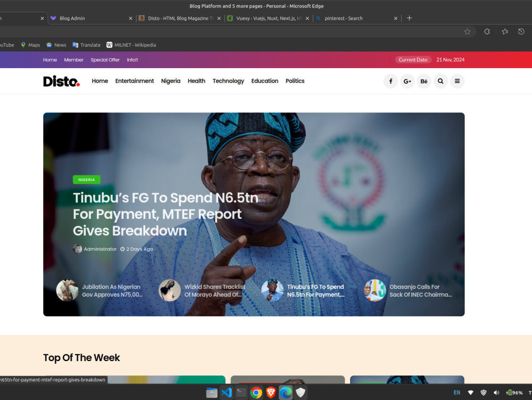Open the network indicator in system tray
This screenshot has width=532, height=400.
[471, 393]
